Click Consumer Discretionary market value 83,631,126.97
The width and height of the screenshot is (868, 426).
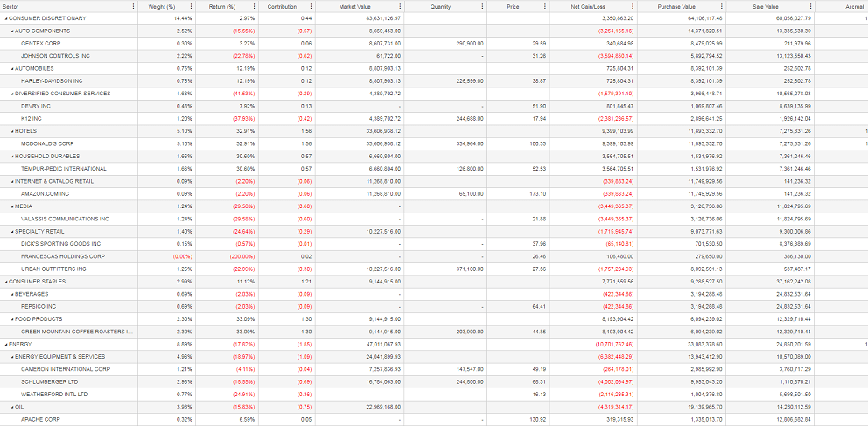click(360, 19)
